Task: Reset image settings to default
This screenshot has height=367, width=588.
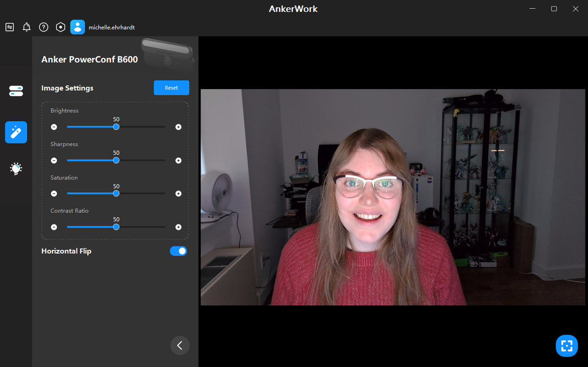Action: 171,88
